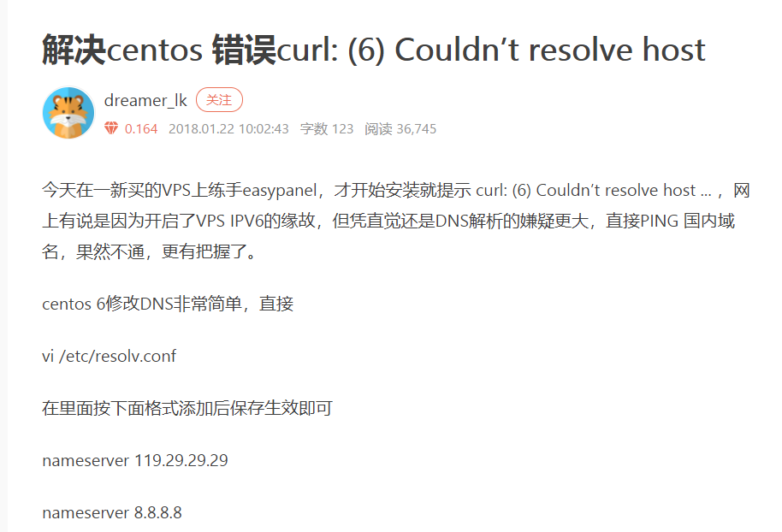Click the text 果然不通，更有把握了
The width and height of the screenshot is (782, 532).
[x=167, y=251]
